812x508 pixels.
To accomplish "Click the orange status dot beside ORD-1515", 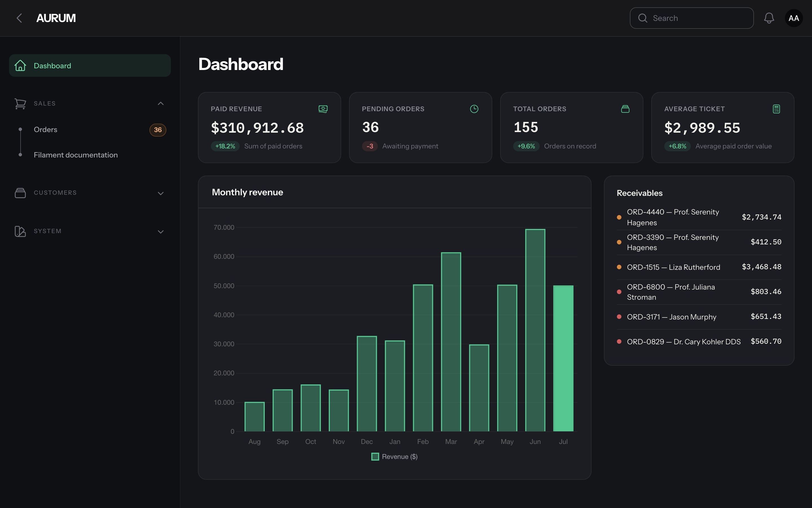I will (619, 267).
